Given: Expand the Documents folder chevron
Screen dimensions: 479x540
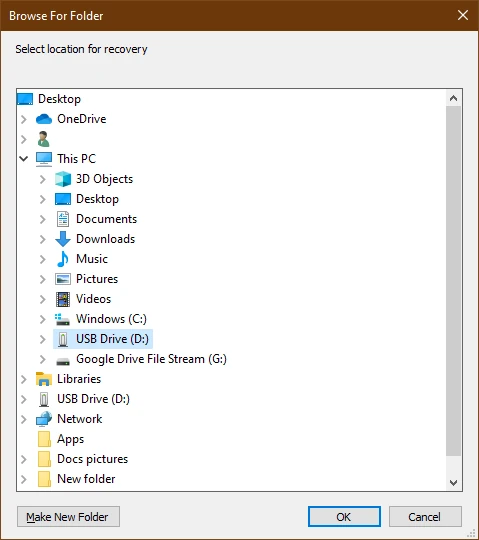Looking at the screenshot, I should click(42, 219).
